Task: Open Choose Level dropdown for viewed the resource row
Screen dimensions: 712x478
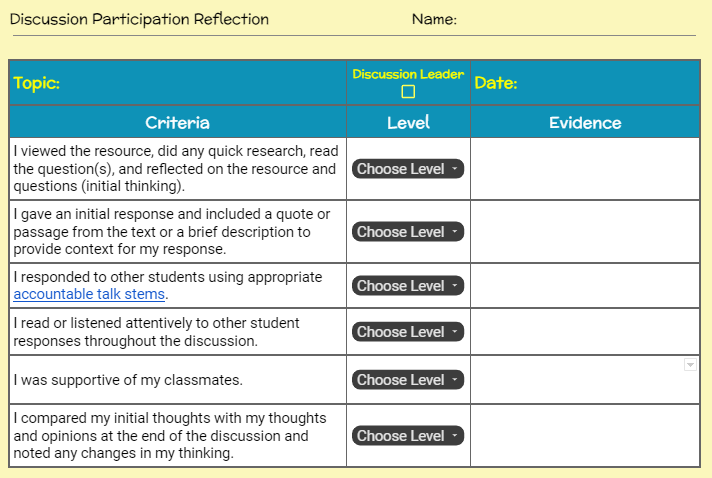Action: tap(408, 169)
